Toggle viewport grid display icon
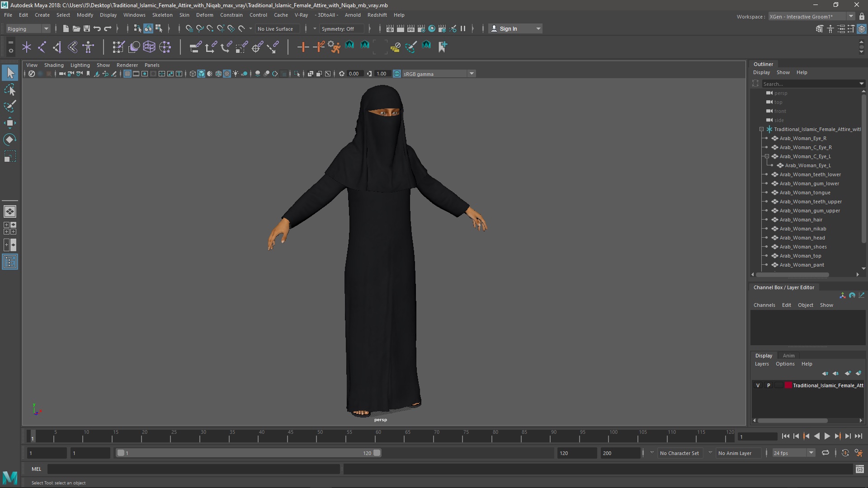 point(127,74)
